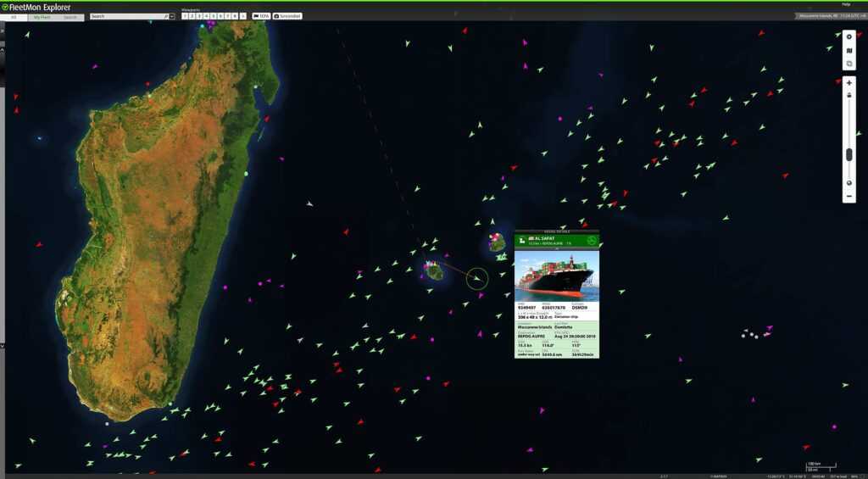Click the track icon in AL SAFAT header

[591, 242]
